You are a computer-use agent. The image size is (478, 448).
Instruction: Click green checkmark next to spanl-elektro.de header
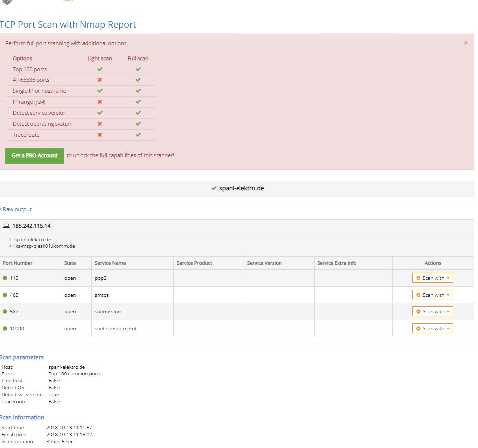[214, 189]
